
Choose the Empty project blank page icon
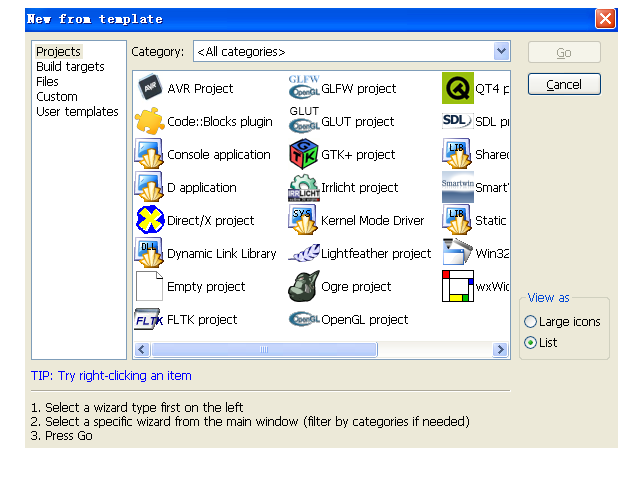tap(149, 286)
